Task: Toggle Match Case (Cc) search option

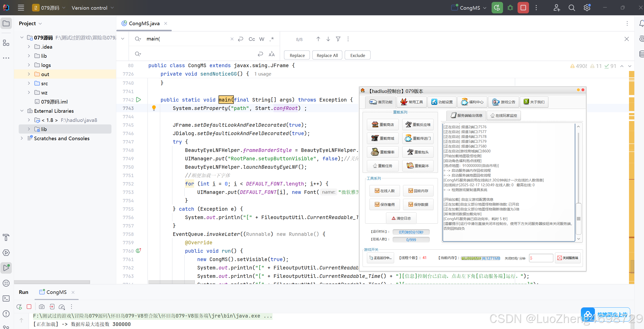Action: (252, 39)
